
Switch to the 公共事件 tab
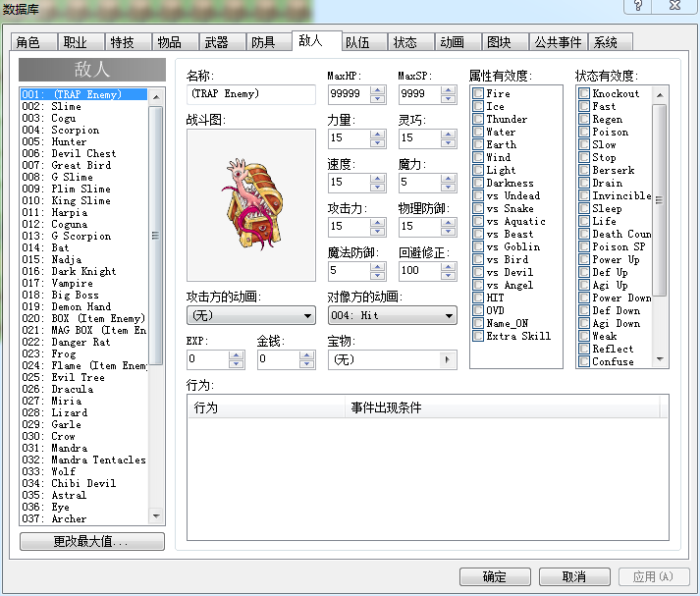click(x=558, y=42)
